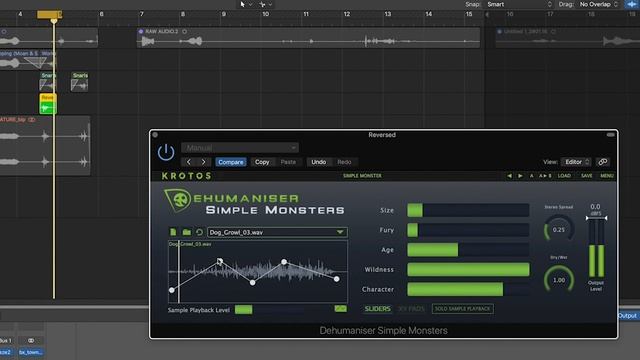
Task: Click the waveform zoom icon at top right
Action: point(631,4)
